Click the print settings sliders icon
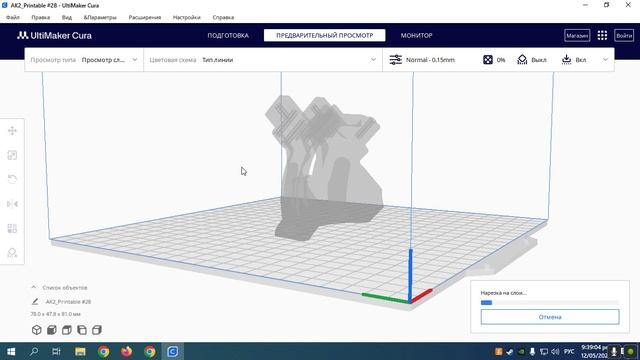 tap(396, 60)
